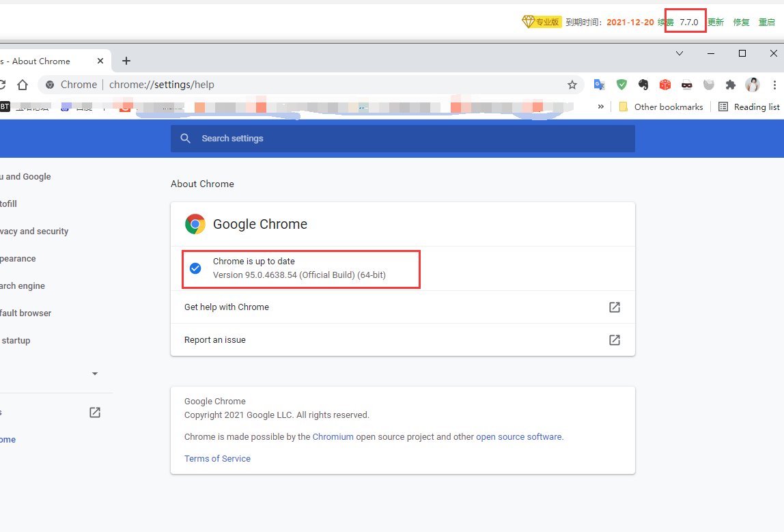Open the profile avatar menu
The image size is (784, 532).
click(x=753, y=85)
